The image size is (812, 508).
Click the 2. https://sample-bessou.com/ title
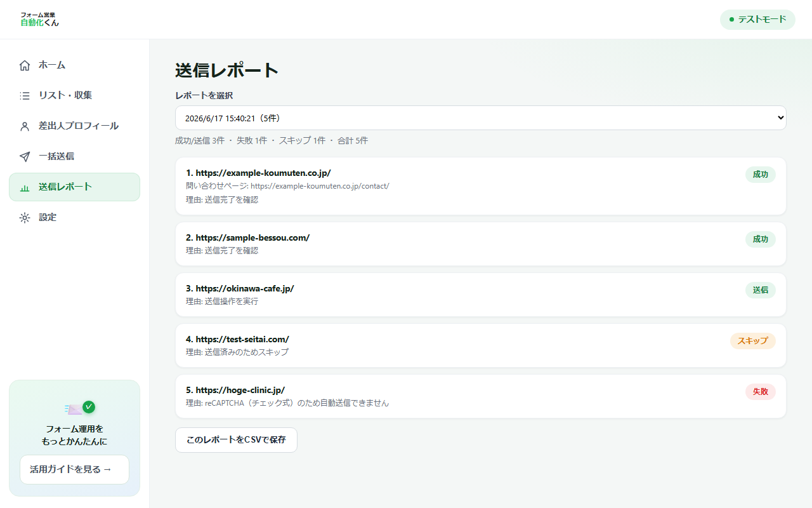click(247, 237)
